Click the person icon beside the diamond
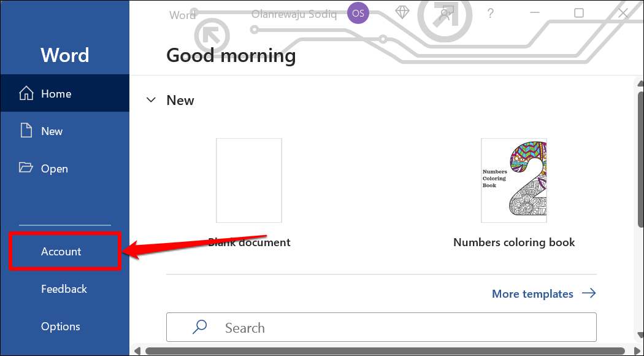The image size is (644, 356). [x=446, y=14]
